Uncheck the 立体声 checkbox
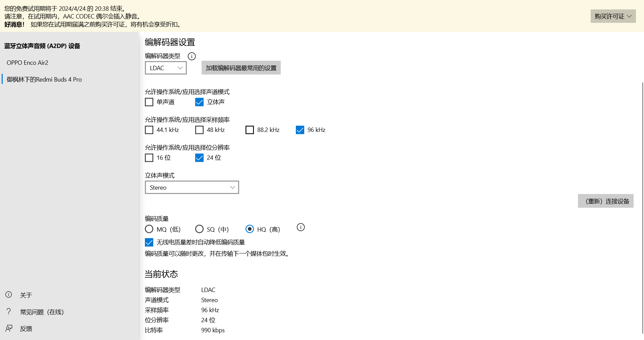644x340 pixels. pos(199,102)
